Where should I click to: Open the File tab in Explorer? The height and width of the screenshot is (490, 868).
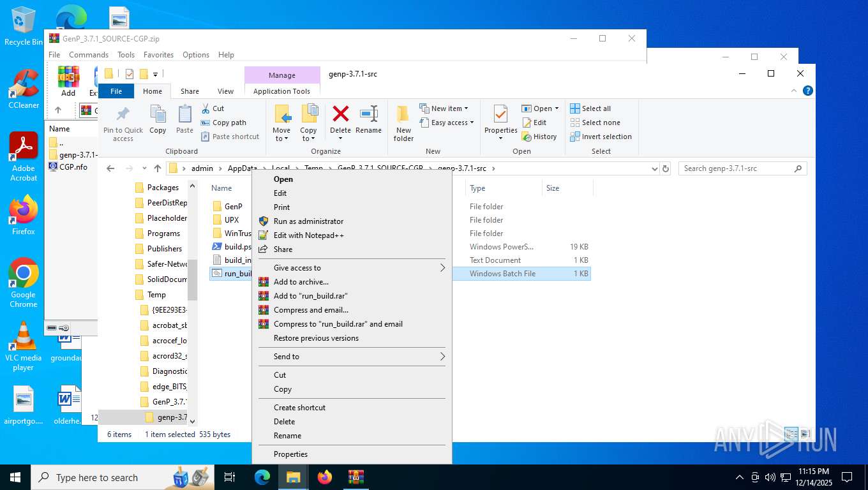point(116,91)
